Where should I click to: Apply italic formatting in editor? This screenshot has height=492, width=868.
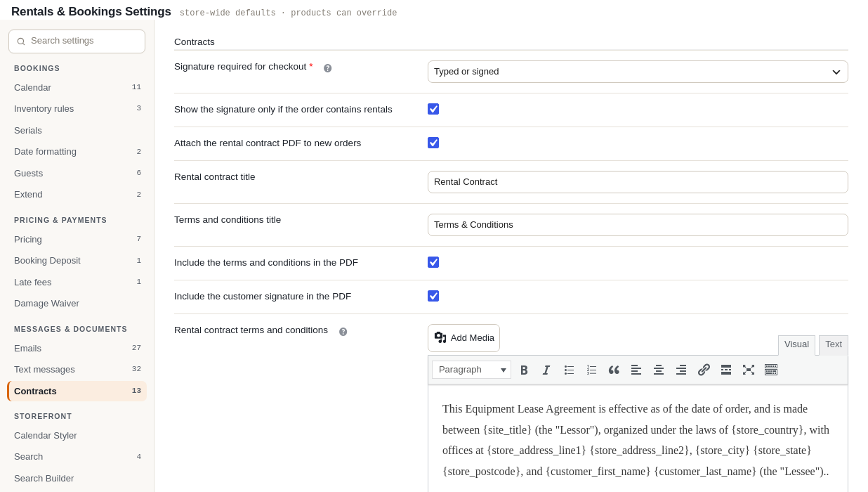click(x=546, y=370)
